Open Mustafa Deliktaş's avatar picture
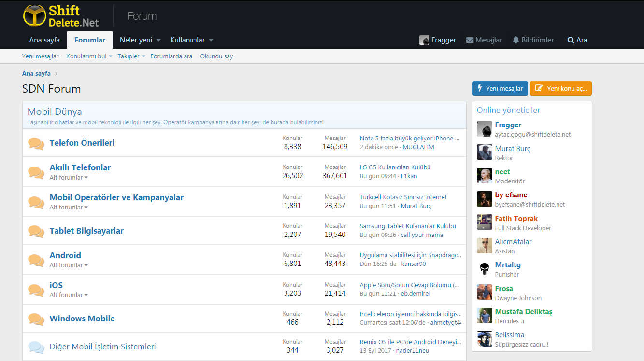644x361 pixels. click(x=485, y=316)
